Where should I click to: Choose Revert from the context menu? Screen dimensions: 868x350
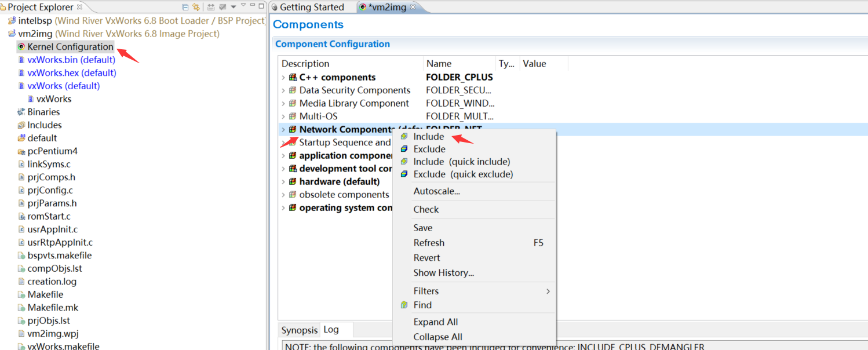[475, 258]
